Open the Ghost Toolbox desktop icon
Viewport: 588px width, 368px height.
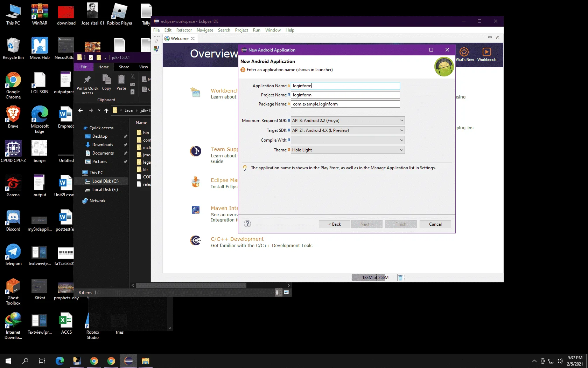click(13, 286)
